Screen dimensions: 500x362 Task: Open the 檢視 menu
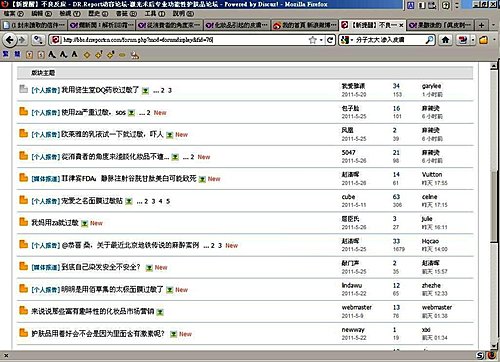click(x=70, y=14)
